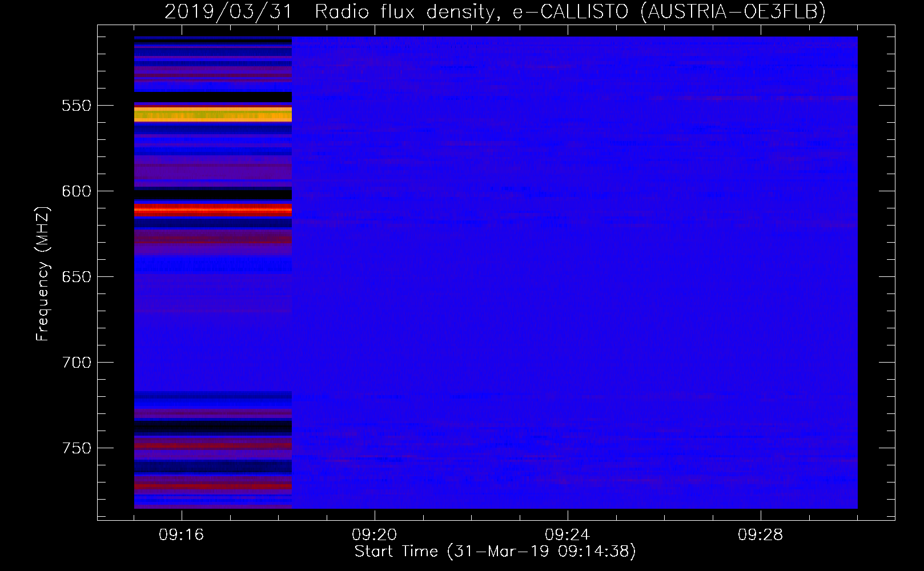Click the dark red band near 770 MHz
Viewport: 924px width, 571px height.
coord(213,486)
